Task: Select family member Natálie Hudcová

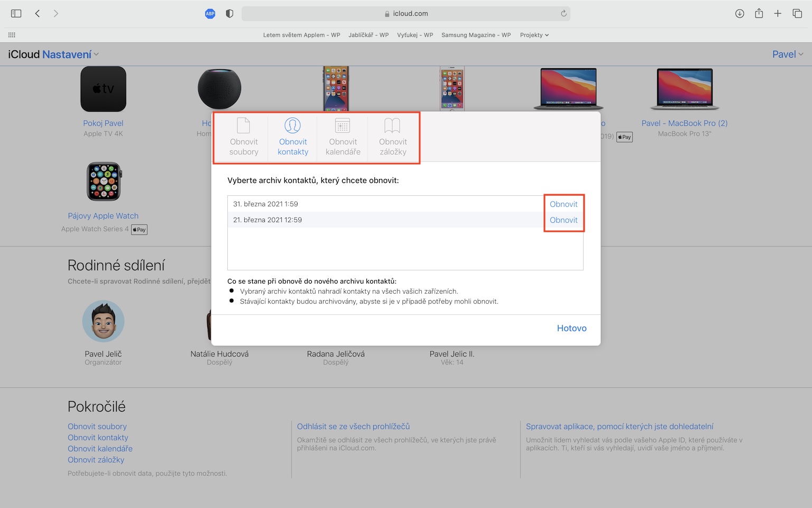Action: (219, 354)
